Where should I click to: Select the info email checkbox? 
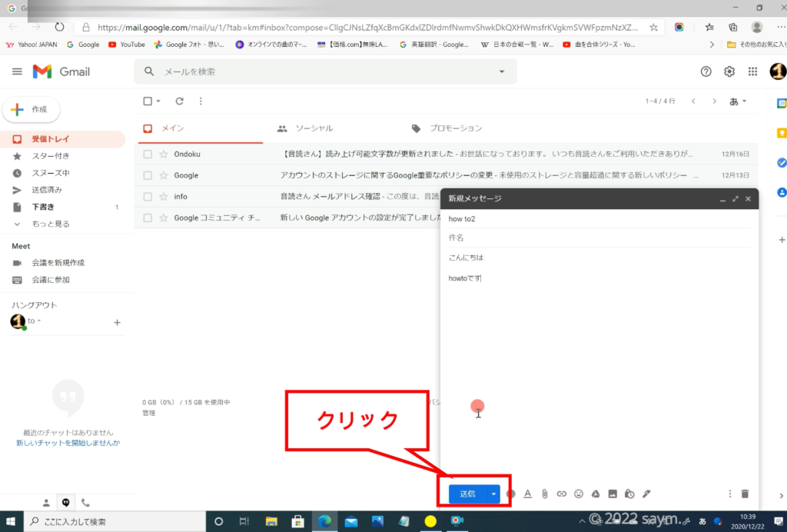point(148,197)
